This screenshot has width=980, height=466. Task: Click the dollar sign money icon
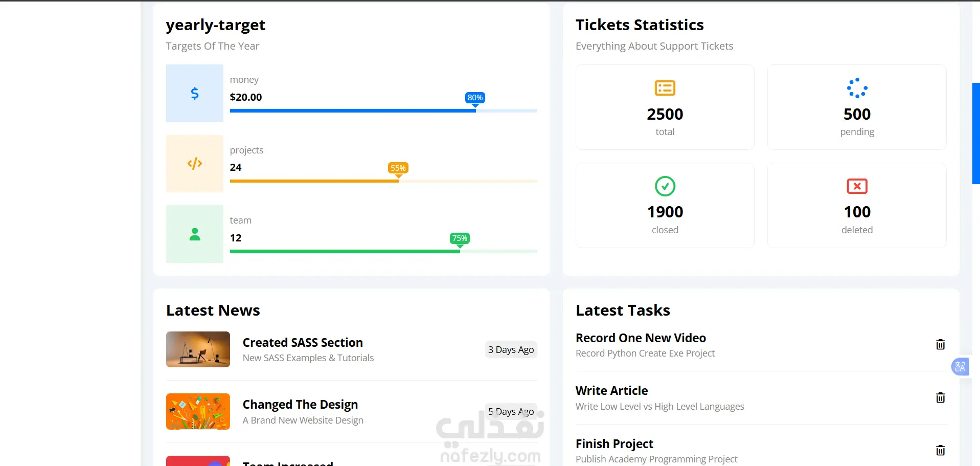pyautogui.click(x=195, y=93)
